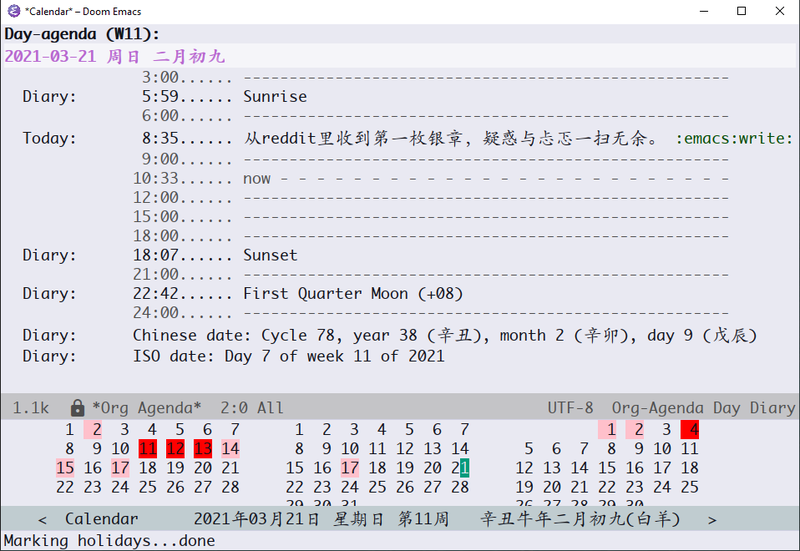Minimize the Doom Emacs window
The image size is (800, 551).
(704, 11)
